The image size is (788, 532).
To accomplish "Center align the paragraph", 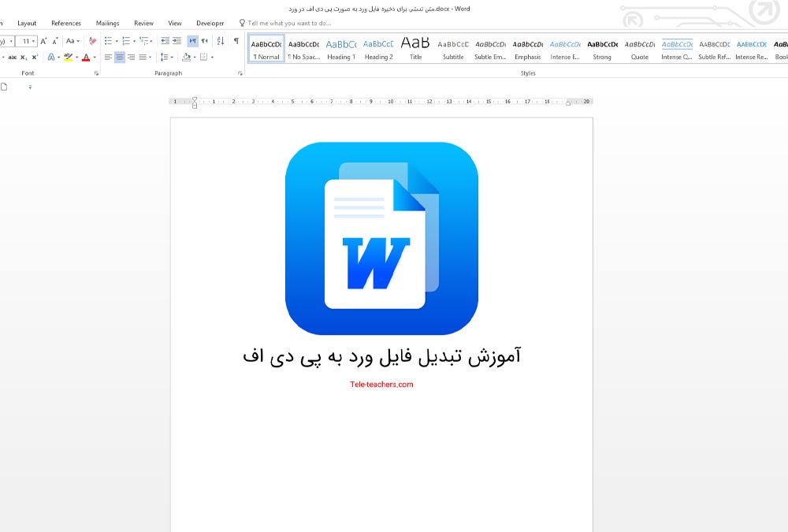I will coord(120,58).
